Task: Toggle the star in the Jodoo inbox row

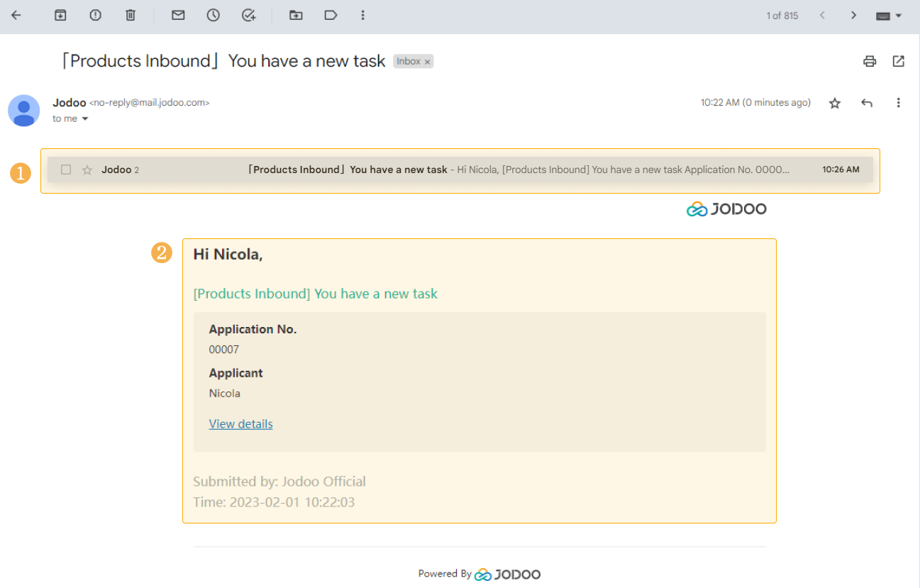Action: tap(87, 170)
